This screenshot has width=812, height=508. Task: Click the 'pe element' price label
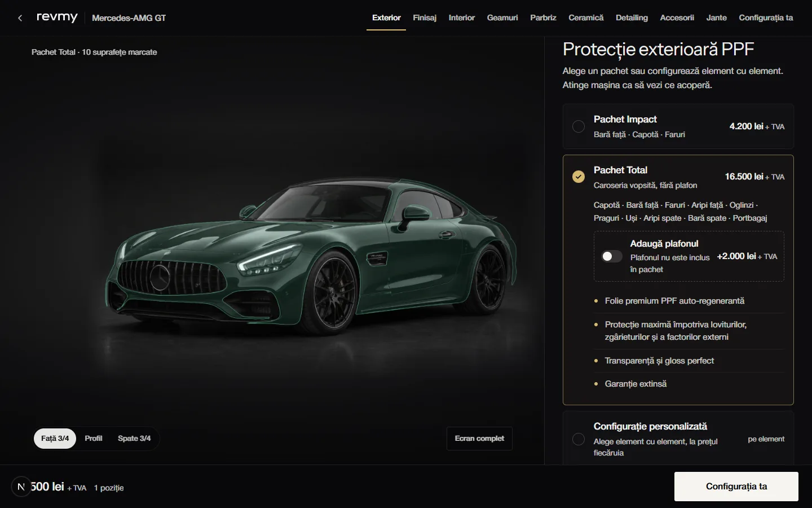766,439
